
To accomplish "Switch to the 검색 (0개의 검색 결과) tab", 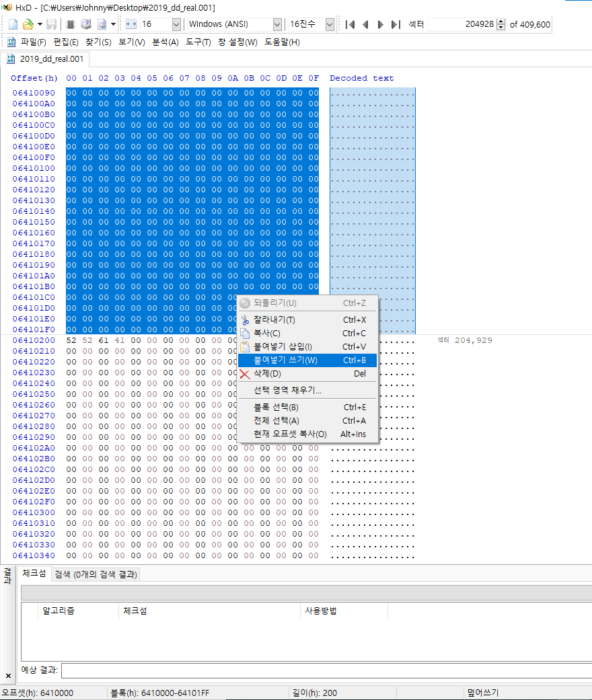I will tap(96, 574).
